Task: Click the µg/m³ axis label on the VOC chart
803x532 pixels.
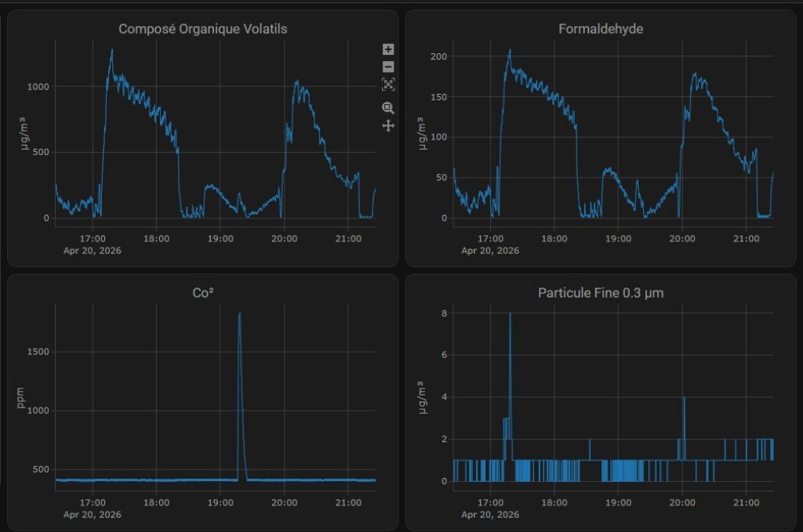Action: (x=24, y=133)
